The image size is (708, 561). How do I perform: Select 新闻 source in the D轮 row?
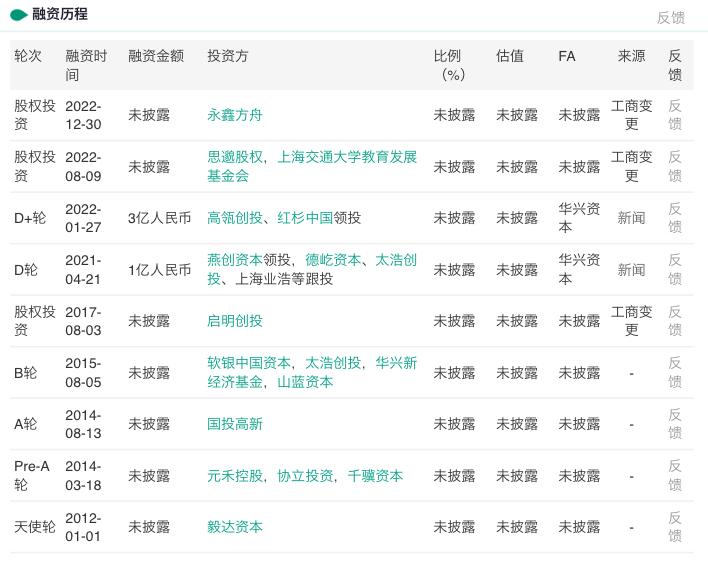pos(631,270)
